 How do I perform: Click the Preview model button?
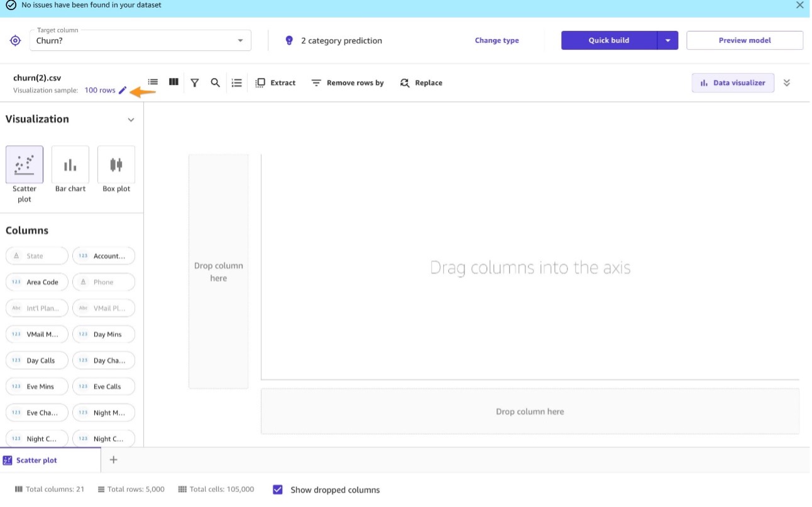tap(745, 40)
